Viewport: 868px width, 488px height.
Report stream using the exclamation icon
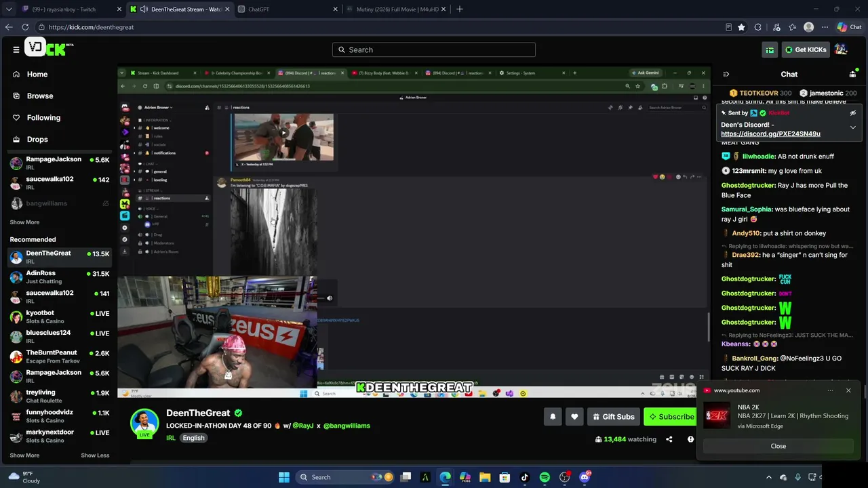point(690,439)
